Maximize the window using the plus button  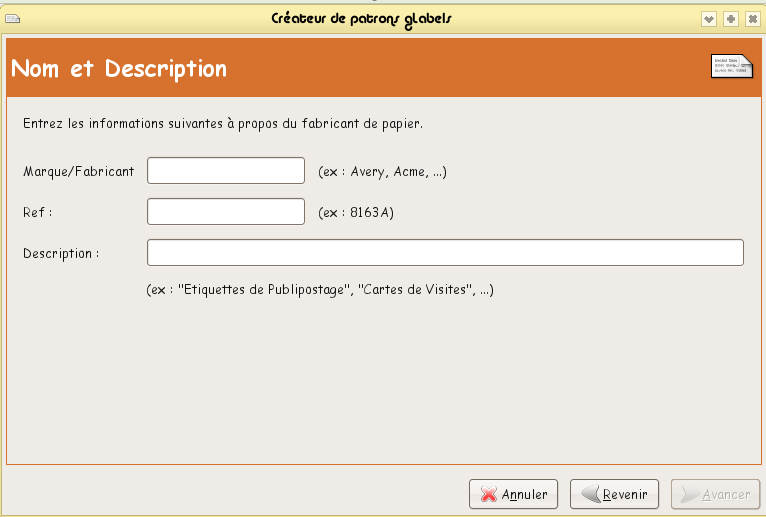pos(730,19)
